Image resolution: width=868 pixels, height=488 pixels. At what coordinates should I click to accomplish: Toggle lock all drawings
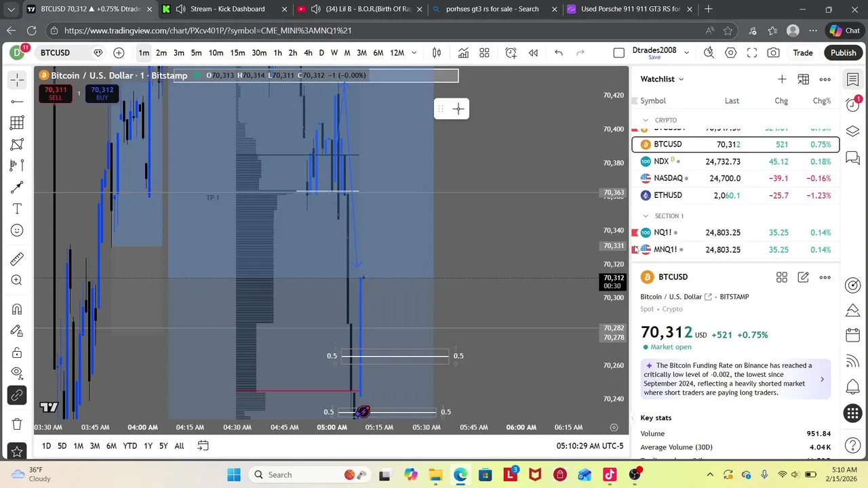pyautogui.click(x=17, y=352)
